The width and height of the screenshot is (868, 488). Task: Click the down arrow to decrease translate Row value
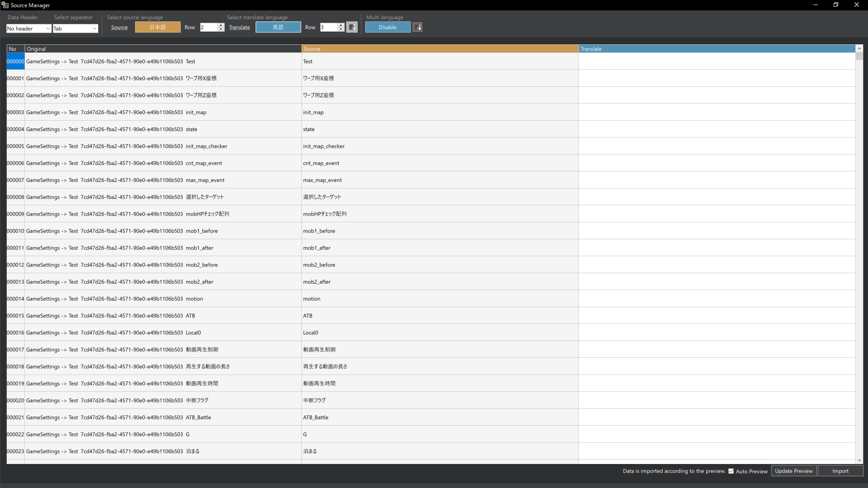tap(340, 29)
